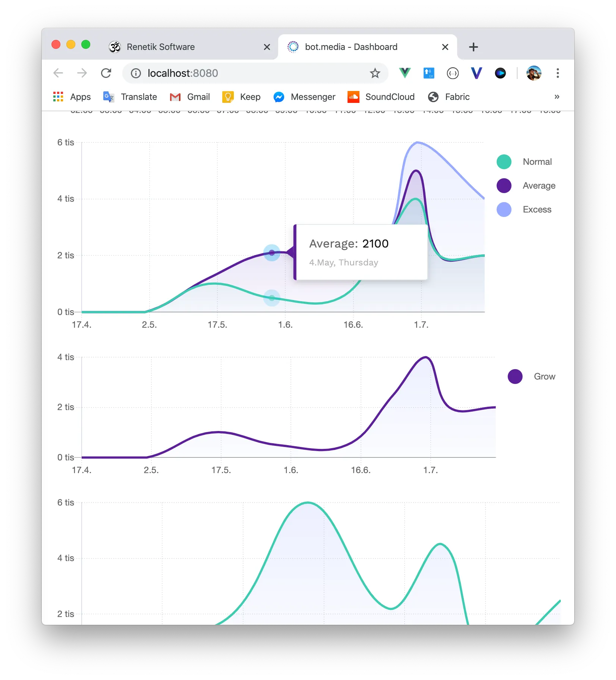Click the browser forward arrow

coord(82,73)
